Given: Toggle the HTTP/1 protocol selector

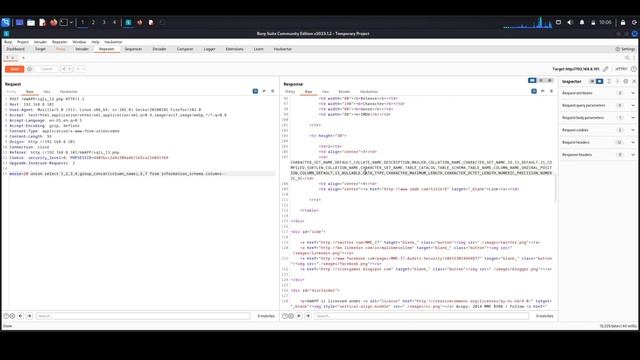Looking at the screenshot, I should (x=621, y=69).
